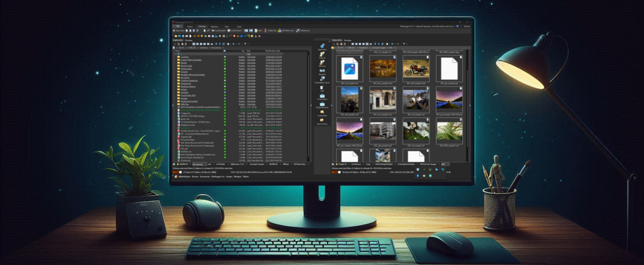
Task: Select the autumn forest image thumbnail
Action: (x=382, y=68)
